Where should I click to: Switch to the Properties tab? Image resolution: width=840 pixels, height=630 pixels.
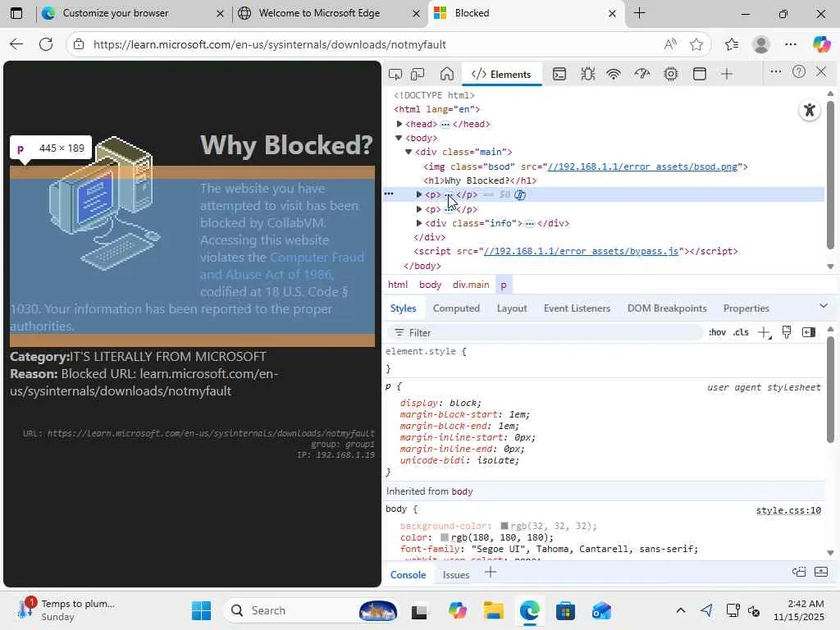[x=746, y=308]
